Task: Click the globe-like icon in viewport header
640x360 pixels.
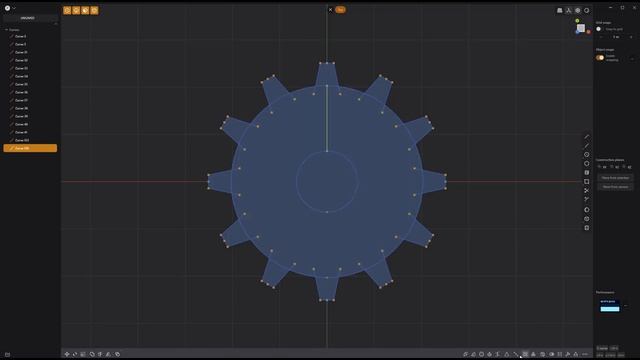Action: click(x=578, y=11)
